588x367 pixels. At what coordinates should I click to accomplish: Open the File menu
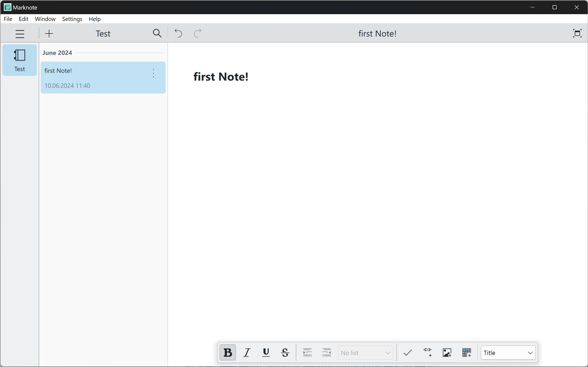coord(8,19)
